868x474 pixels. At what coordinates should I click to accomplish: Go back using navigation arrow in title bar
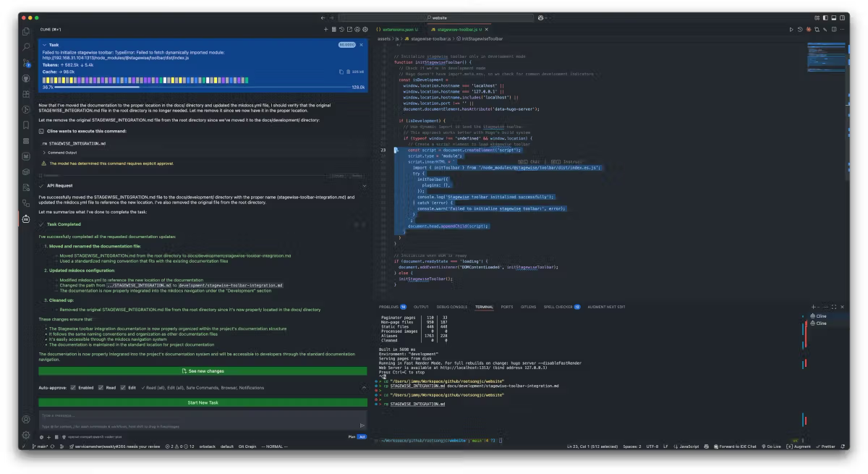323,17
